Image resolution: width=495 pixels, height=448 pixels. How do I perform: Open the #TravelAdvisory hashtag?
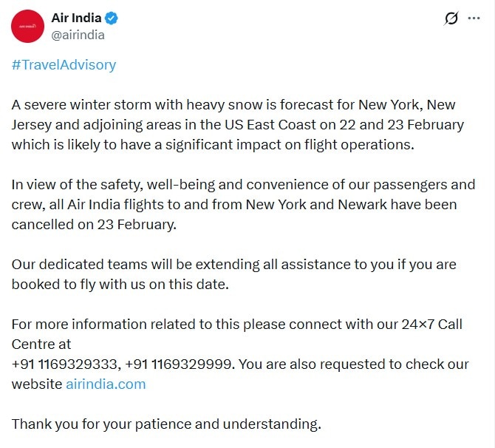pos(64,64)
